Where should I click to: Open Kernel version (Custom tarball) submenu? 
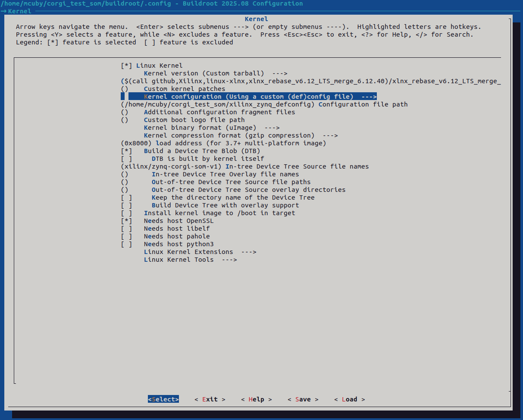point(216,73)
